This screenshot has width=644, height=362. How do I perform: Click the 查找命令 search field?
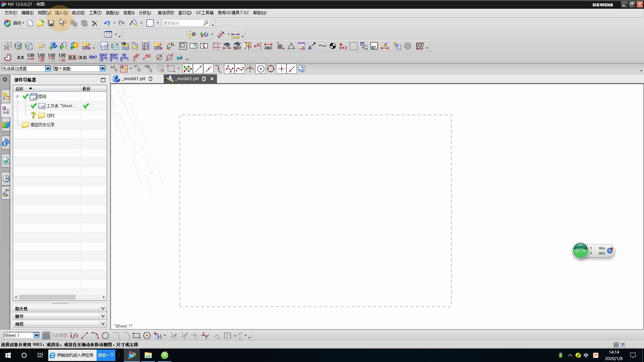click(x=183, y=23)
